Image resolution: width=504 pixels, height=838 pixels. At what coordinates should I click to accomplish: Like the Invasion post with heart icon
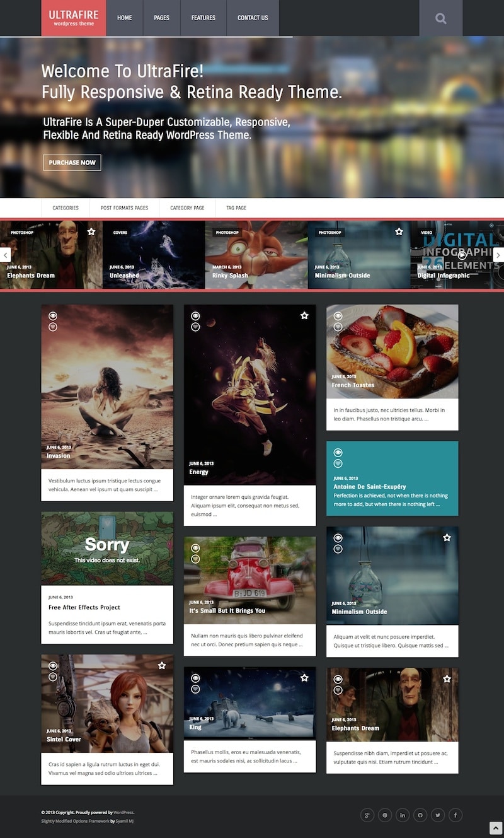pos(53,327)
